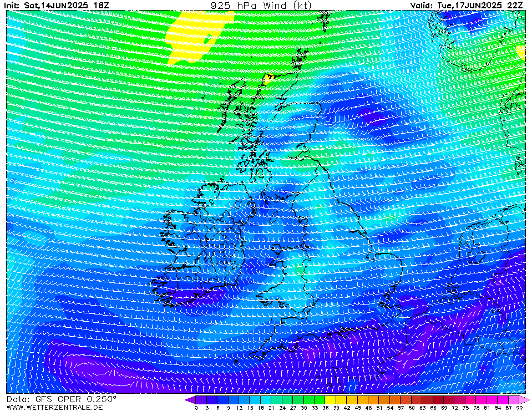
Task: Select the cyan legend swatch between 18 and 21
Action: [x=266, y=399]
